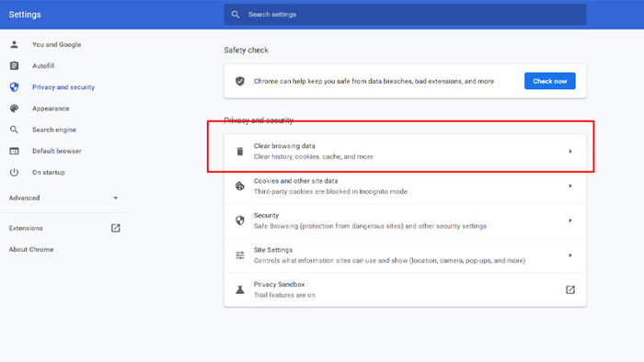The height and width of the screenshot is (362, 644).
Task: Open the About Chrome link
Action: tap(31, 249)
